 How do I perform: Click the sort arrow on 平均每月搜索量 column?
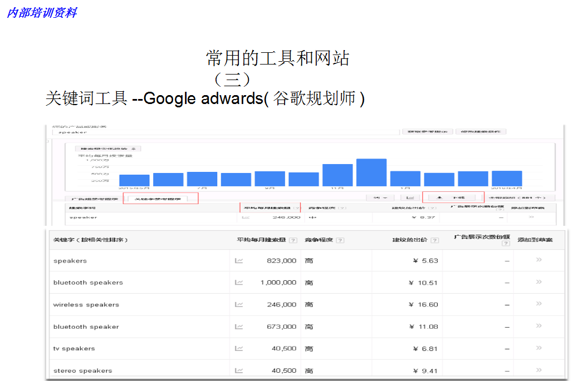297,206
